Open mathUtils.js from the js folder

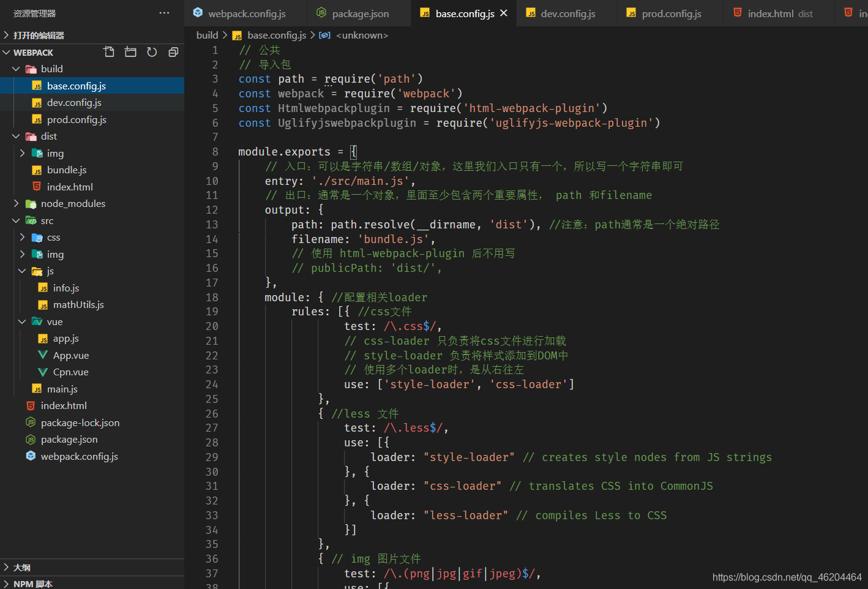click(78, 305)
